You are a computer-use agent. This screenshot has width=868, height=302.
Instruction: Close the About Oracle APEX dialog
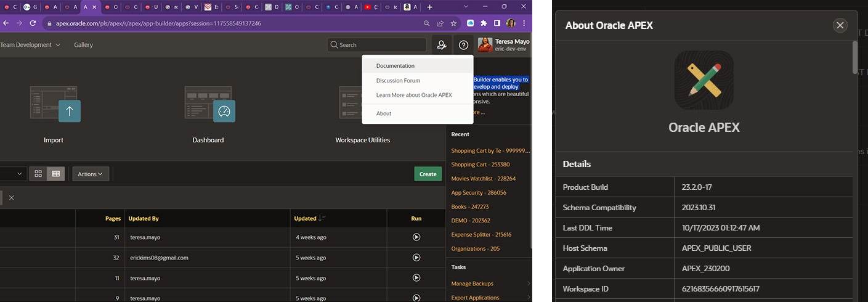(840, 25)
